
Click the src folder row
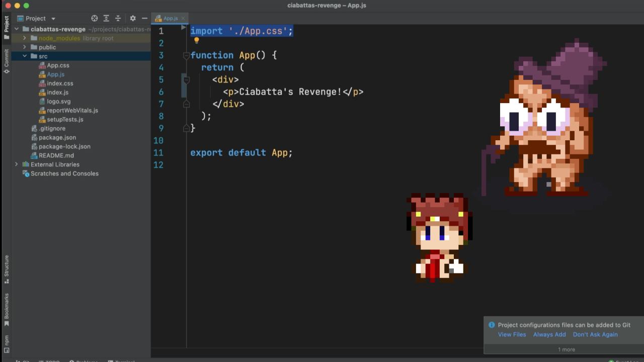(80, 56)
